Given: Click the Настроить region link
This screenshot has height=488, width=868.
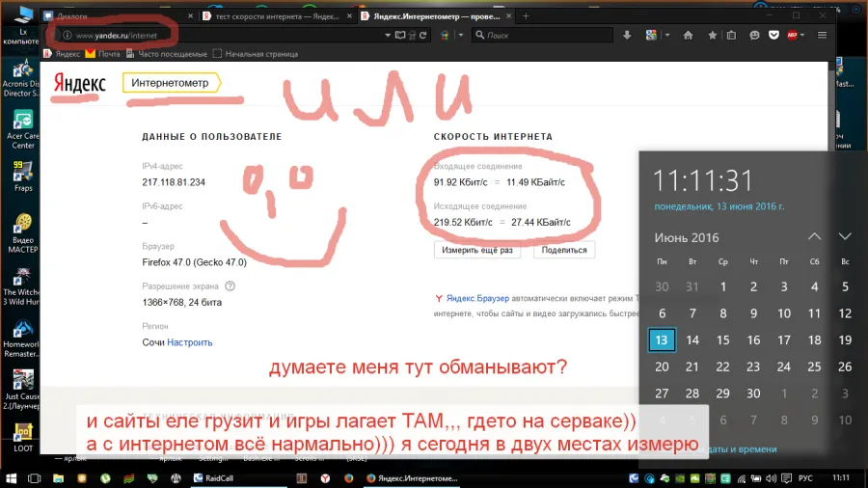Looking at the screenshot, I should [190, 342].
